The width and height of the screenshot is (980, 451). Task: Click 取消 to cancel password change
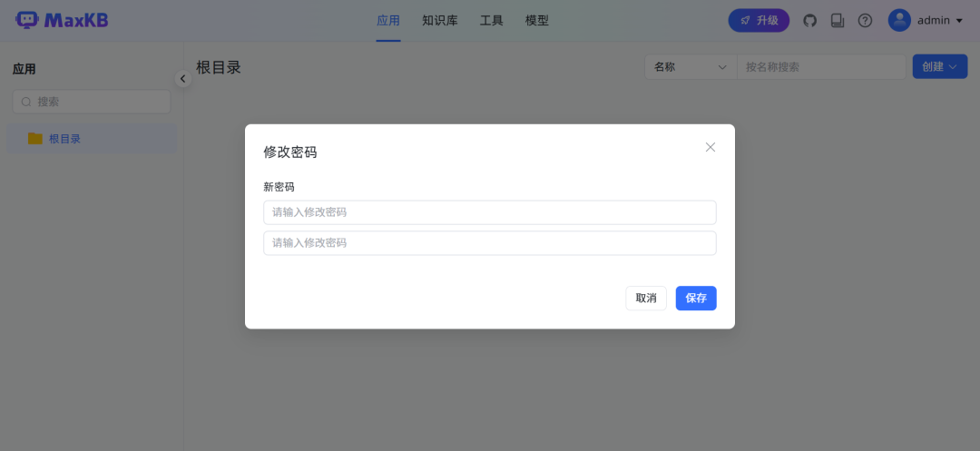(x=646, y=298)
